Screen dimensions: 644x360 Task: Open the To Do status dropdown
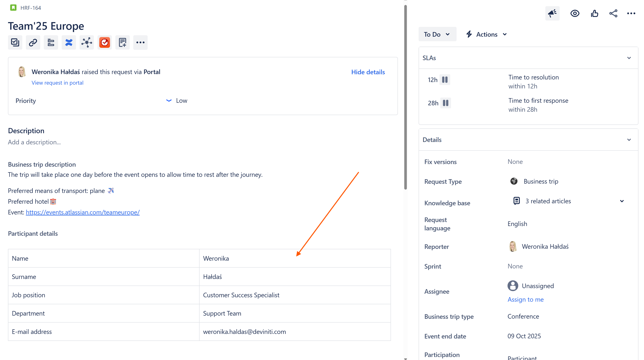pyautogui.click(x=437, y=34)
